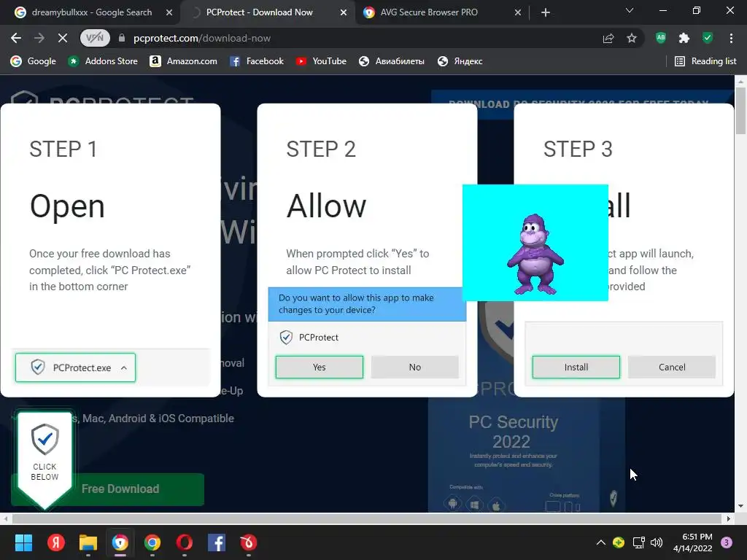Open a new browser tab
Image resolution: width=747 pixels, height=560 pixels.
(546, 13)
